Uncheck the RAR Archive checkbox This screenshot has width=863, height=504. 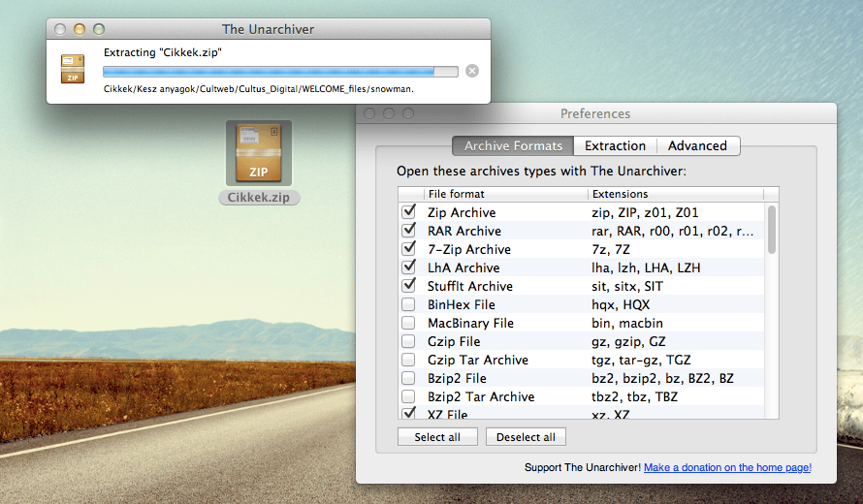[408, 230]
